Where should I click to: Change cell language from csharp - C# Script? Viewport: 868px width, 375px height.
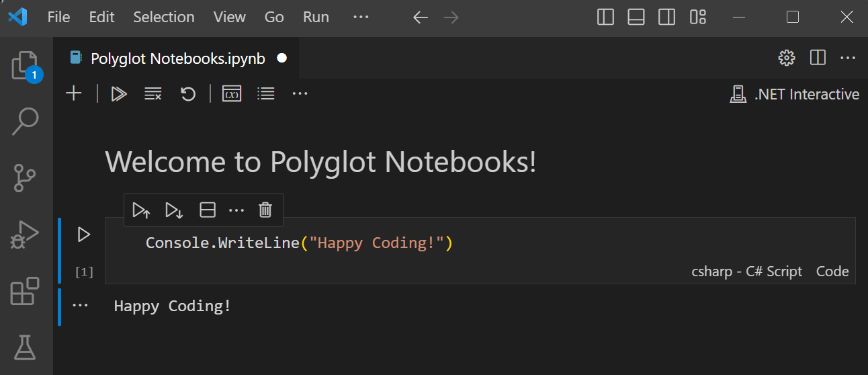(746, 272)
